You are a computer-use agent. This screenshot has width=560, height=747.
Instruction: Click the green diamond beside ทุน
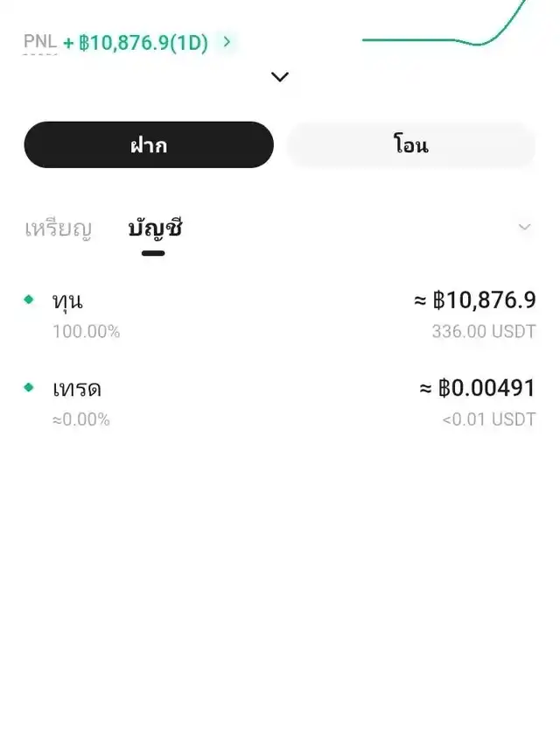(x=29, y=300)
